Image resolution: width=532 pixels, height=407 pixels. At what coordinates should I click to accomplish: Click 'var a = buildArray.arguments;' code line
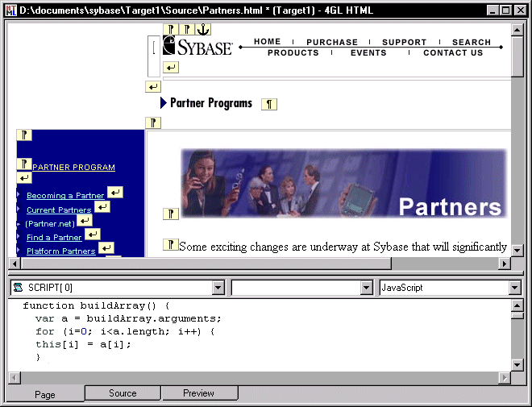coord(128,318)
